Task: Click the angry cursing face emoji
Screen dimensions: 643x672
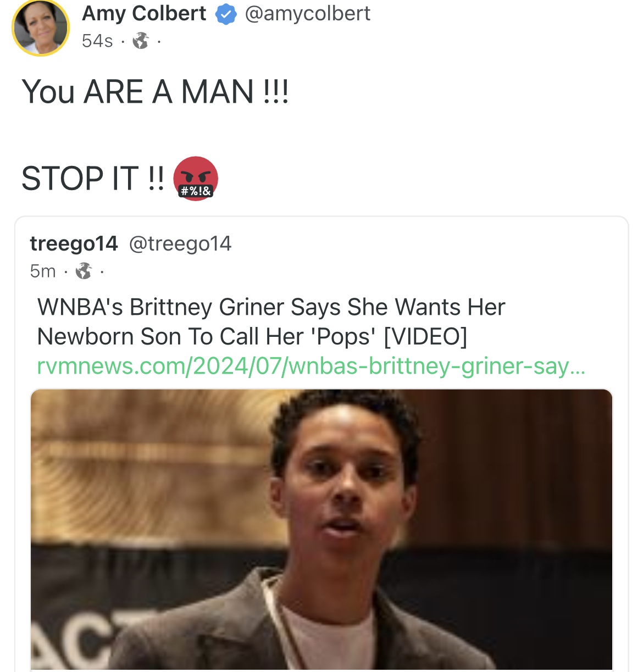Action: 196,179
